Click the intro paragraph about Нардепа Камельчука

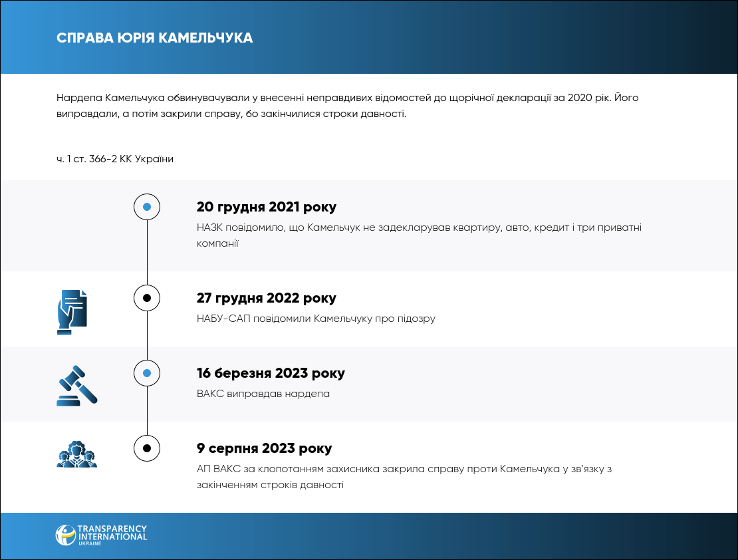[348, 106]
